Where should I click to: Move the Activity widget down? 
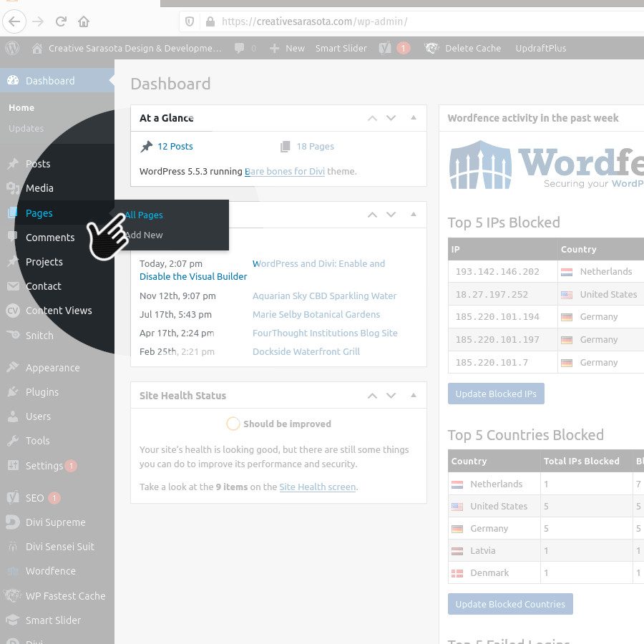click(x=391, y=215)
